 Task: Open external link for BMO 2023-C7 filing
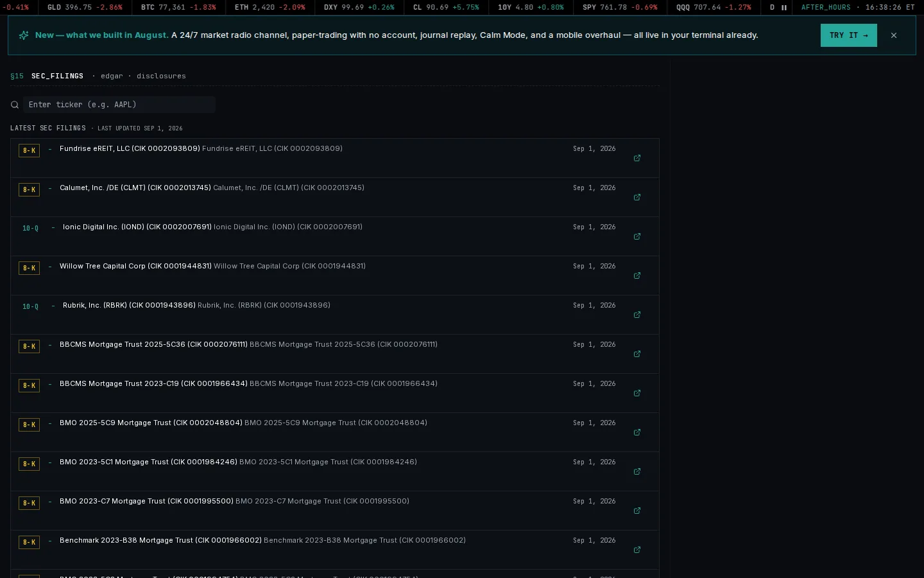[x=637, y=511]
